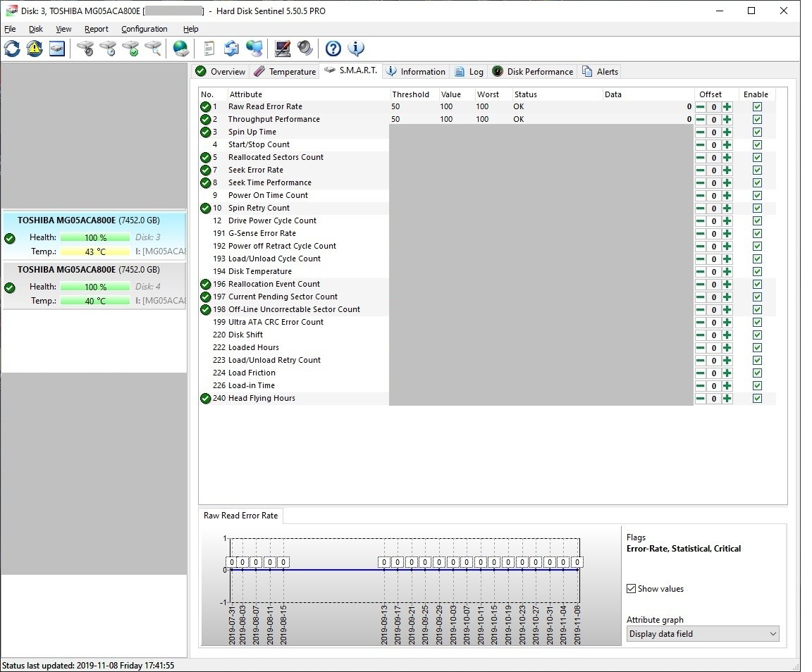Click the send report envelope toolbar icon
812x672 pixels.
pyautogui.click(x=231, y=49)
